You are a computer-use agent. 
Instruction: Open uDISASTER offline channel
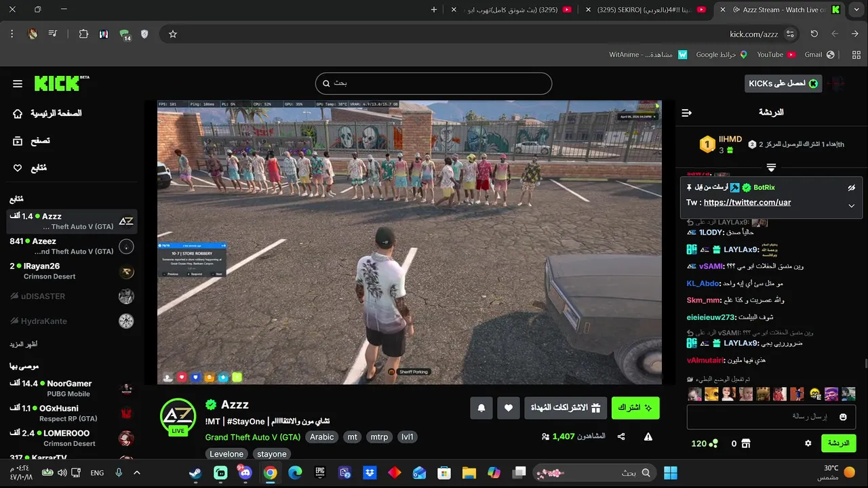(72, 296)
